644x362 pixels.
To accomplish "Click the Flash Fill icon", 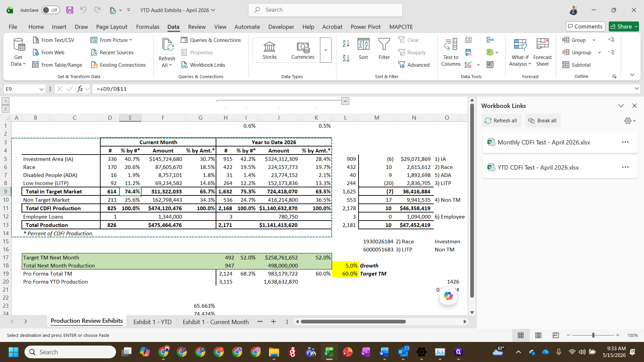I will point(469,40).
